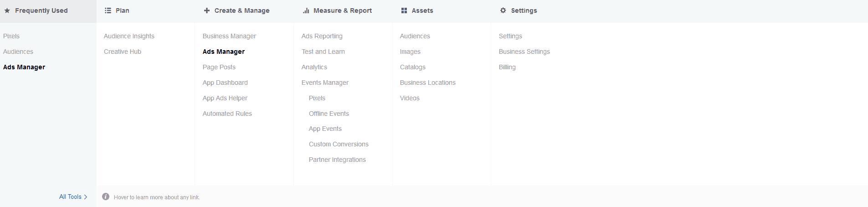This screenshot has height=207, width=868.
Task: Click the bar chart icon beside Measure & Report
Action: (x=306, y=10)
